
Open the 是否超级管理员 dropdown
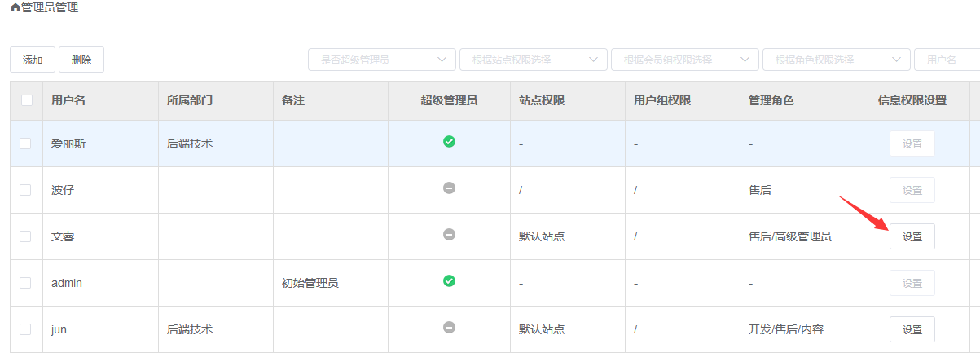pyautogui.click(x=381, y=60)
